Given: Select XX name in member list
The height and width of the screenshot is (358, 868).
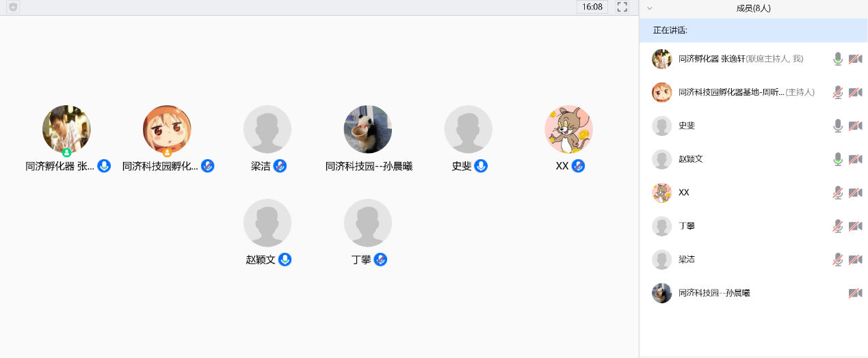Looking at the screenshot, I should tap(684, 193).
